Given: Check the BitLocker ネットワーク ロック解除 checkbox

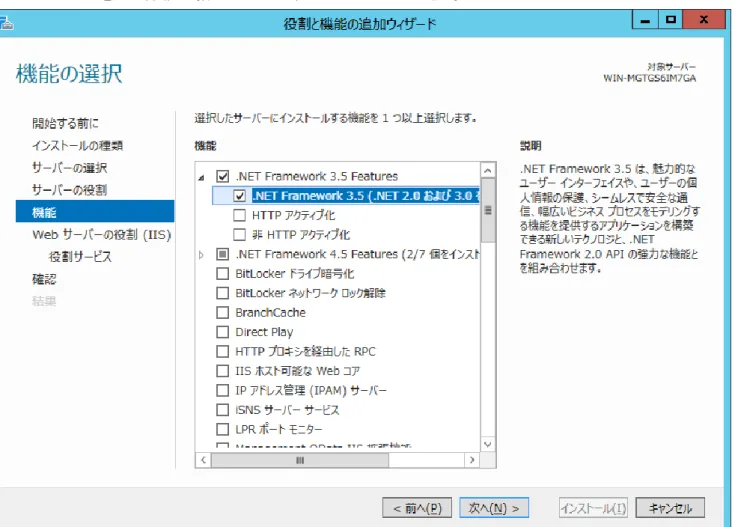Looking at the screenshot, I should tap(223, 293).
